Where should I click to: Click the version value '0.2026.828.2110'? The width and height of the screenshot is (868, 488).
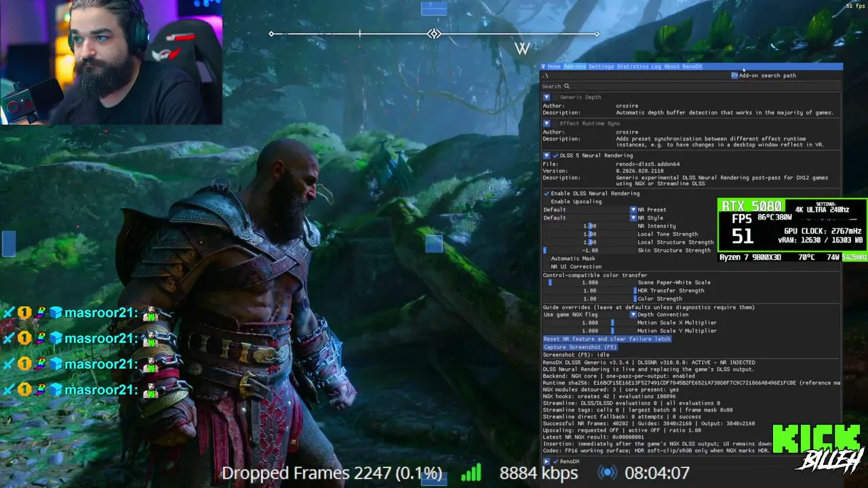tap(640, 171)
